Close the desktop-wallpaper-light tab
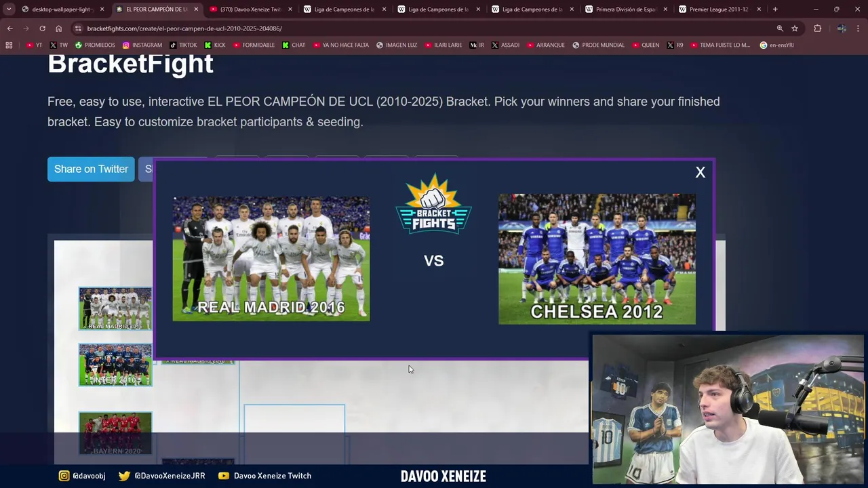 pos(102,9)
